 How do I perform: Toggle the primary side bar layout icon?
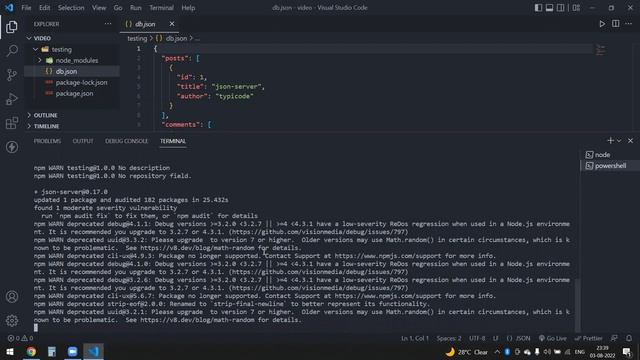(538, 8)
